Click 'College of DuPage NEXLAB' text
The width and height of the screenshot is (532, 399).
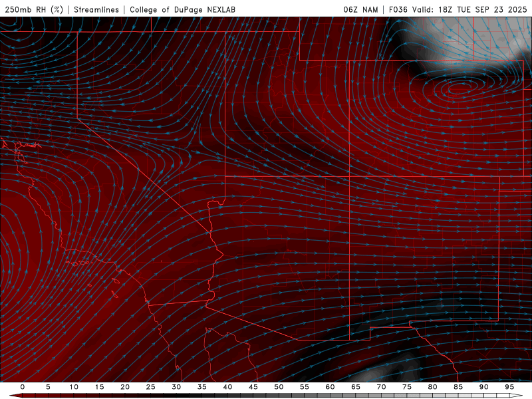pyautogui.click(x=182, y=9)
